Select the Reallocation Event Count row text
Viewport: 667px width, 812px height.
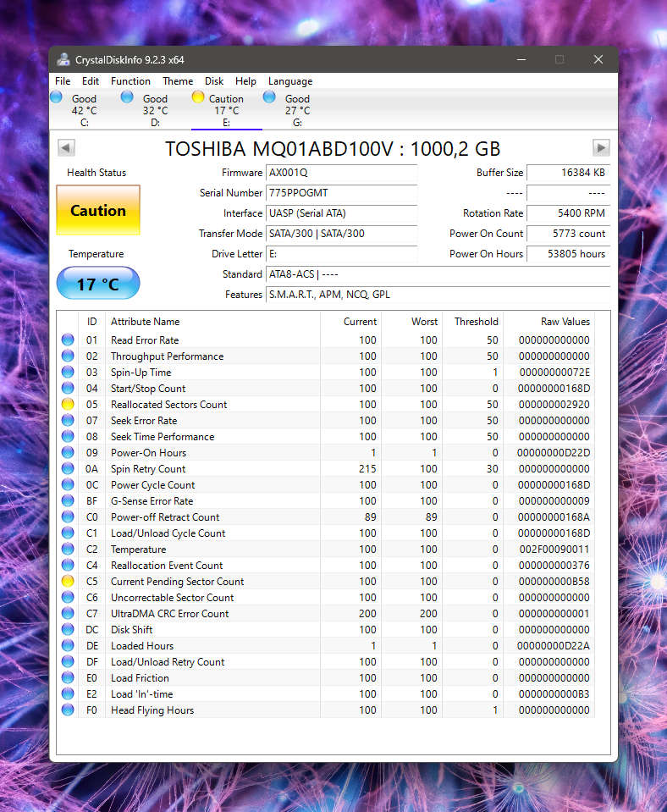point(167,565)
